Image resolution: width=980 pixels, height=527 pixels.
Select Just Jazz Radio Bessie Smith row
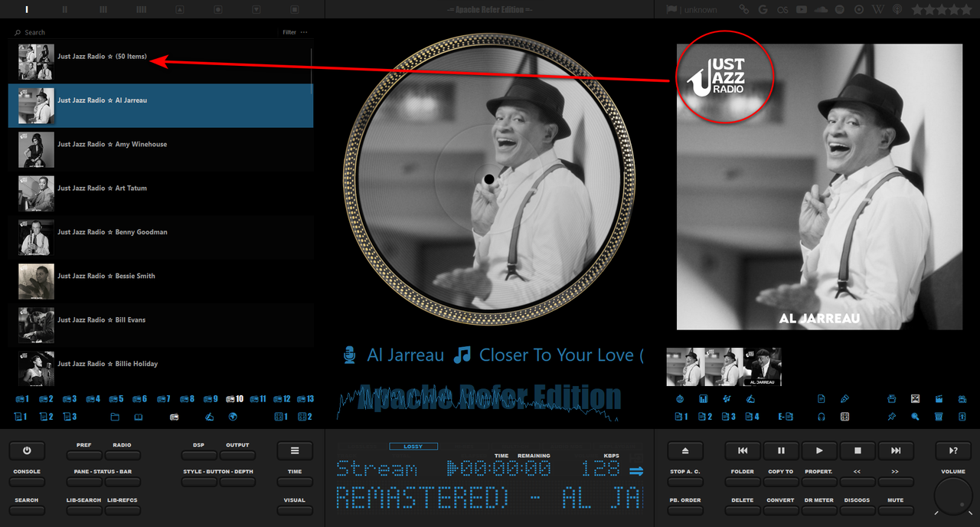pyautogui.click(x=161, y=281)
